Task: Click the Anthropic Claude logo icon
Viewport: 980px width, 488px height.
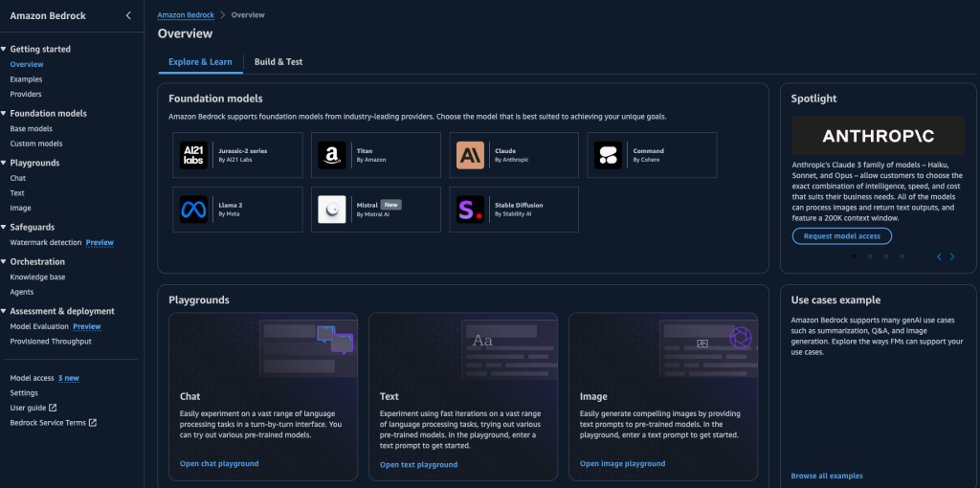Action: coord(470,155)
